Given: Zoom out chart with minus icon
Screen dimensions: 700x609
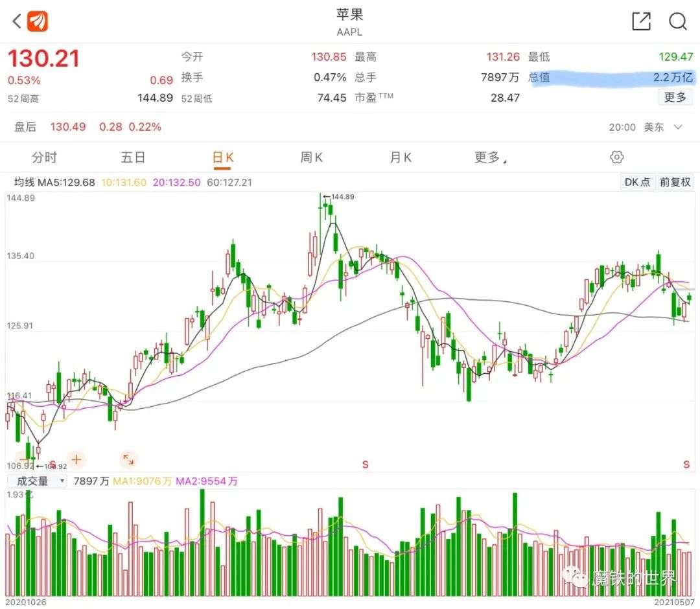Looking at the screenshot, I should (25, 460).
